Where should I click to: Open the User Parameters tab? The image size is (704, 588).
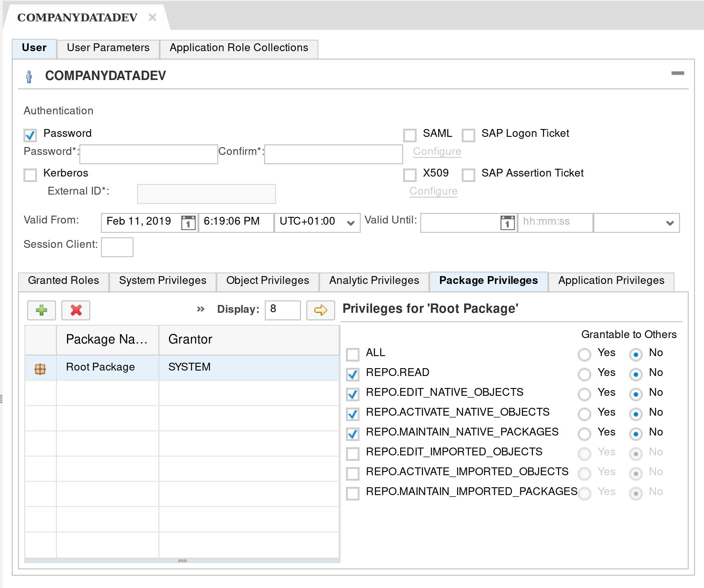point(108,48)
